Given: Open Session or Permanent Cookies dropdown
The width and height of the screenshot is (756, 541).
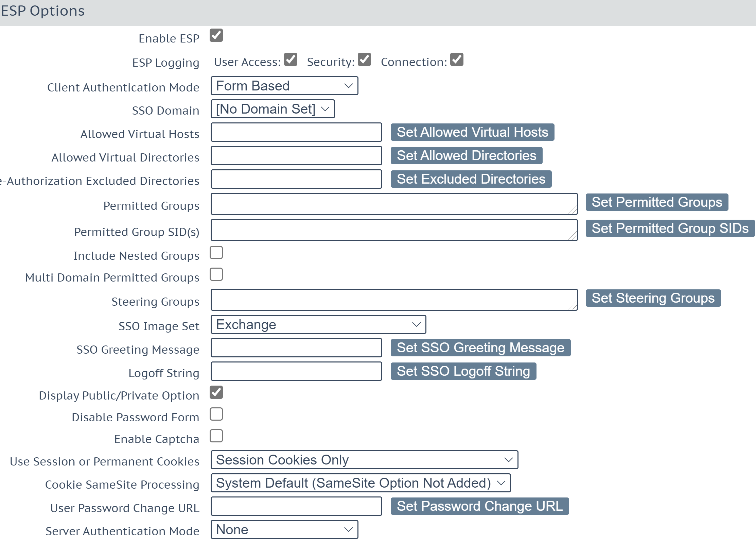Looking at the screenshot, I should 364,460.
